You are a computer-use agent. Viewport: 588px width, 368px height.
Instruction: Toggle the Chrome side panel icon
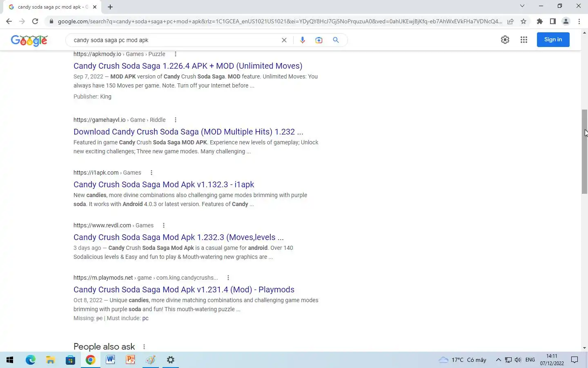(553, 21)
